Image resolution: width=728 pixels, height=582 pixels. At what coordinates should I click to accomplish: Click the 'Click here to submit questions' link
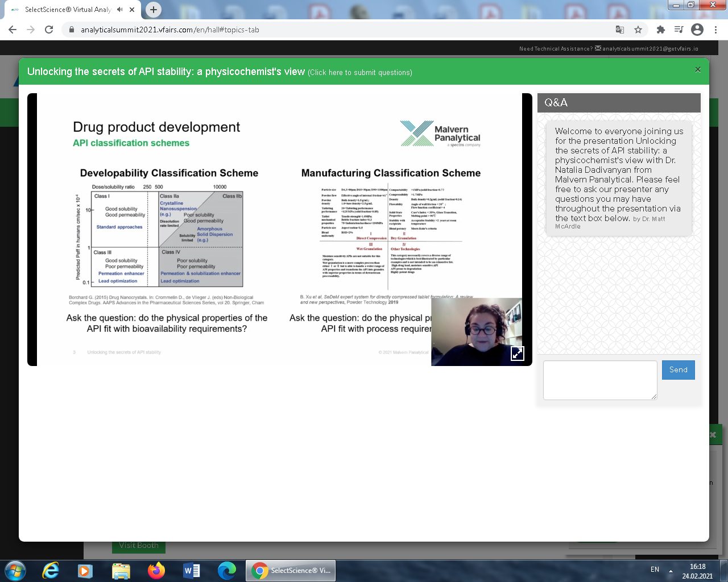pos(360,73)
